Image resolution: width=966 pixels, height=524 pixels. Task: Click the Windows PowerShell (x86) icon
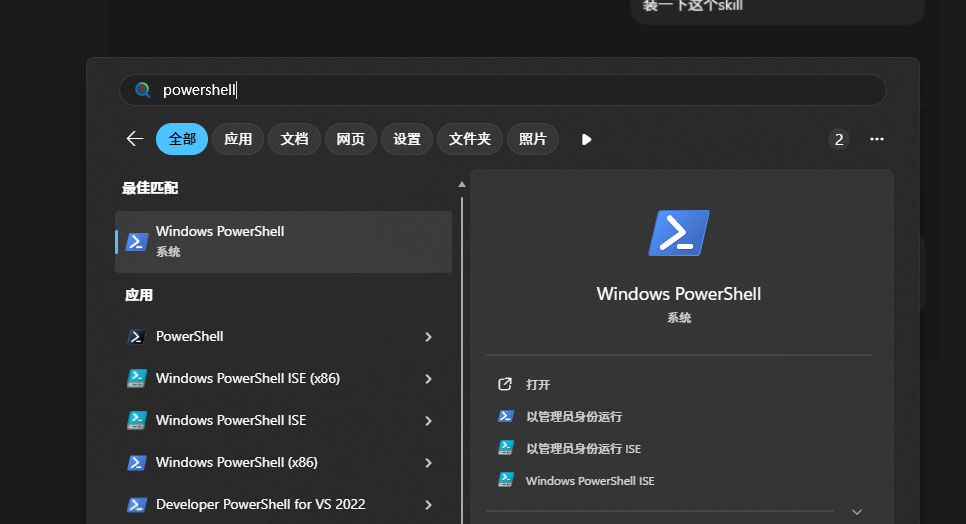137,462
